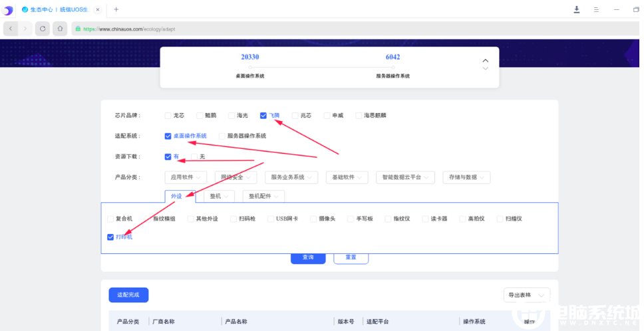This screenshot has width=644, height=331.
Task: Select the 外设 category tab
Action: (x=176, y=196)
